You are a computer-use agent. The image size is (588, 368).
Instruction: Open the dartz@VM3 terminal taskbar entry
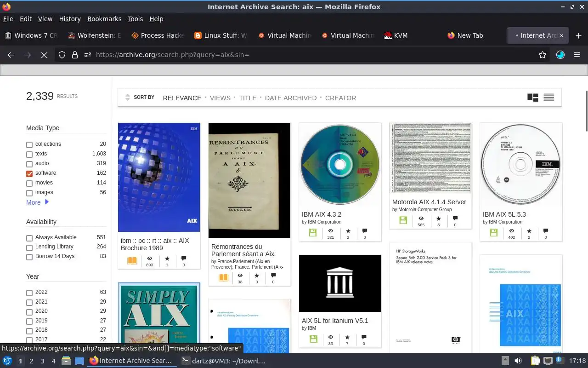tap(224, 361)
